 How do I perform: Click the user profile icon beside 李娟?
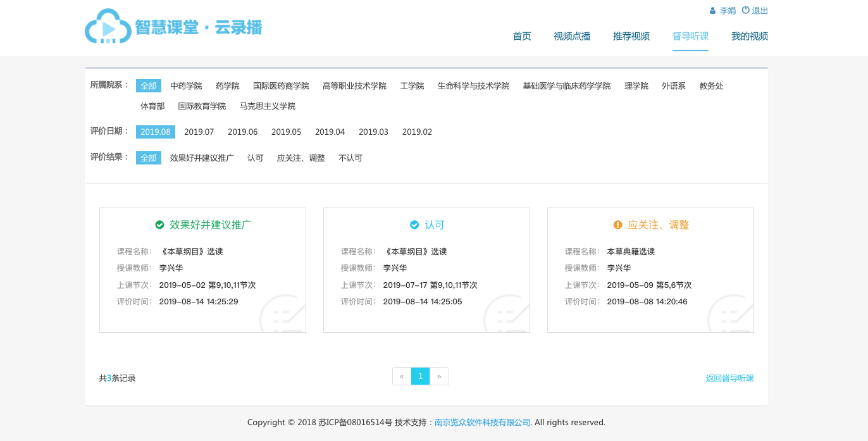point(712,11)
